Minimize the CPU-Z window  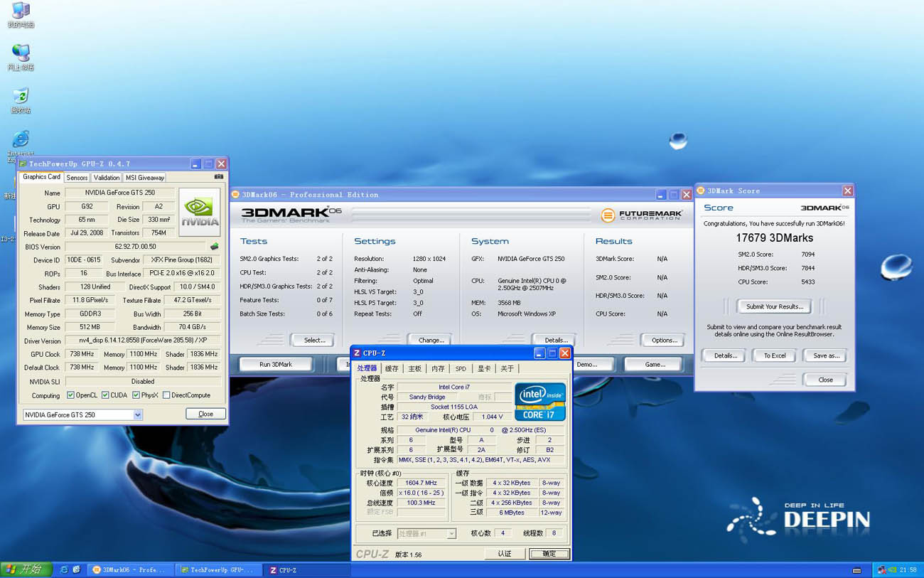coord(539,353)
